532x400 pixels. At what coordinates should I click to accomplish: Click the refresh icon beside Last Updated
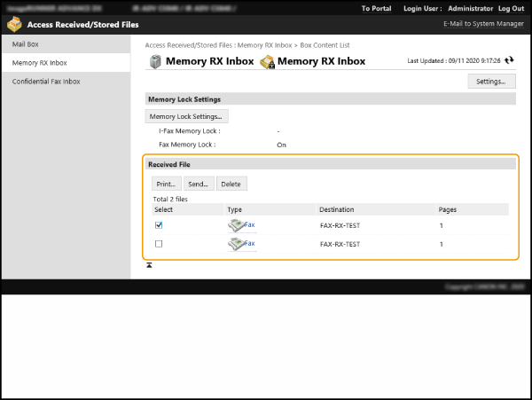[509, 61]
